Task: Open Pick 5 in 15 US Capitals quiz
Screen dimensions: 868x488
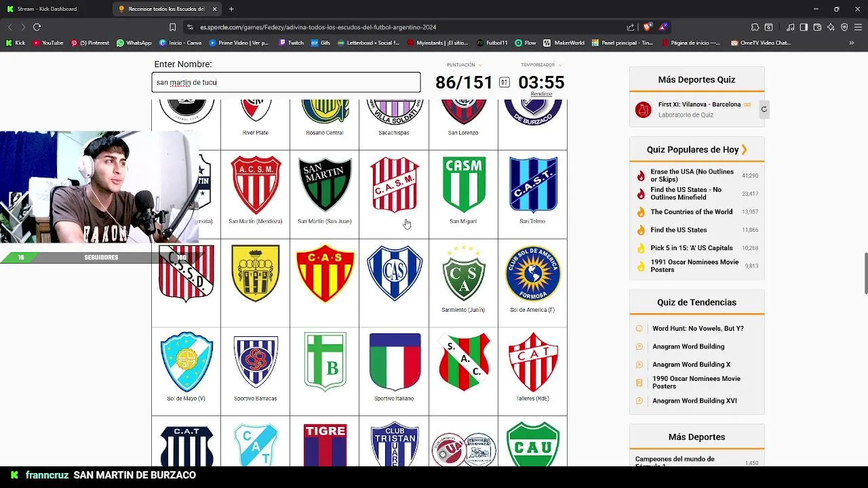Action: [691, 248]
